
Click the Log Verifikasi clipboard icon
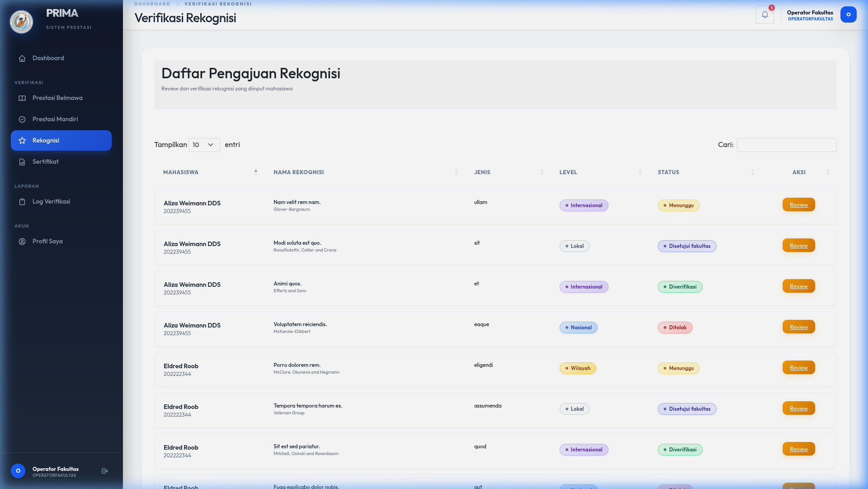(x=22, y=202)
